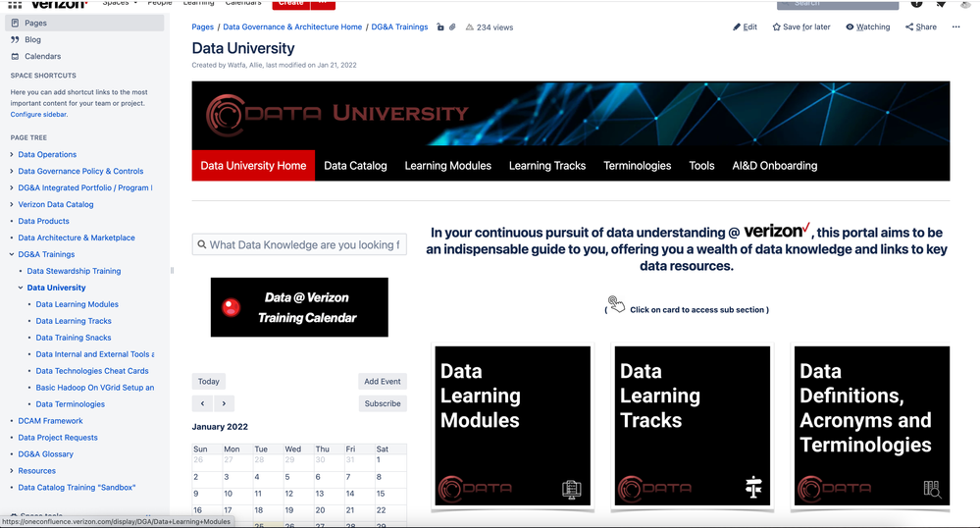This screenshot has width=980, height=528.
Task: Click the 234 views analytics icon
Action: 469,26
